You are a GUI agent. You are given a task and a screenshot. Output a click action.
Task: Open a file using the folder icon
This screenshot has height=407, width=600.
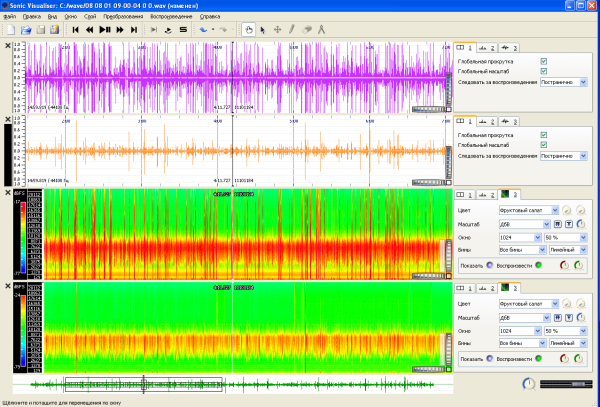tap(26, 29)
